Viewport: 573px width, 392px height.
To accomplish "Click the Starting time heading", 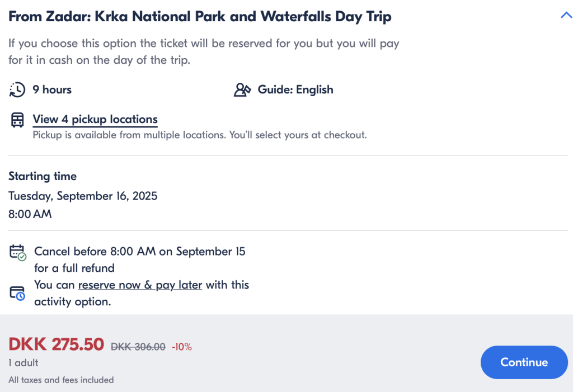I will click(43, 176).
